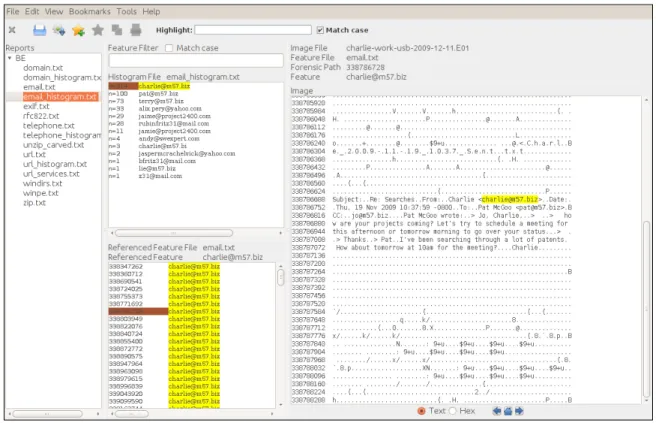Click down arrow of referenced feature scrollbar

pyautogui.click(x=280, y=405)
